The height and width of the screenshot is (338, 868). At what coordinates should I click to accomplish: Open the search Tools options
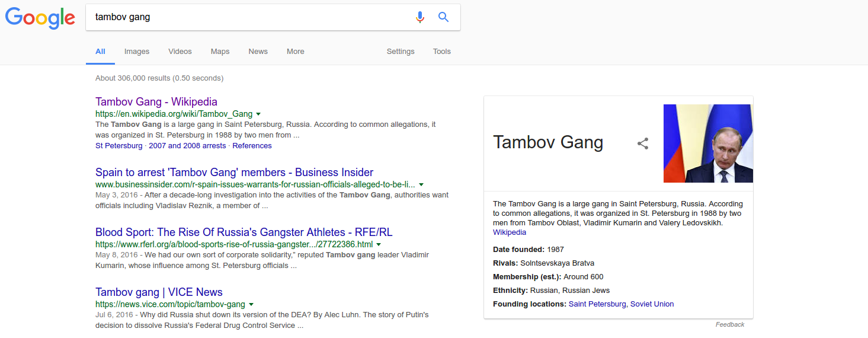[x=442, y=52]
